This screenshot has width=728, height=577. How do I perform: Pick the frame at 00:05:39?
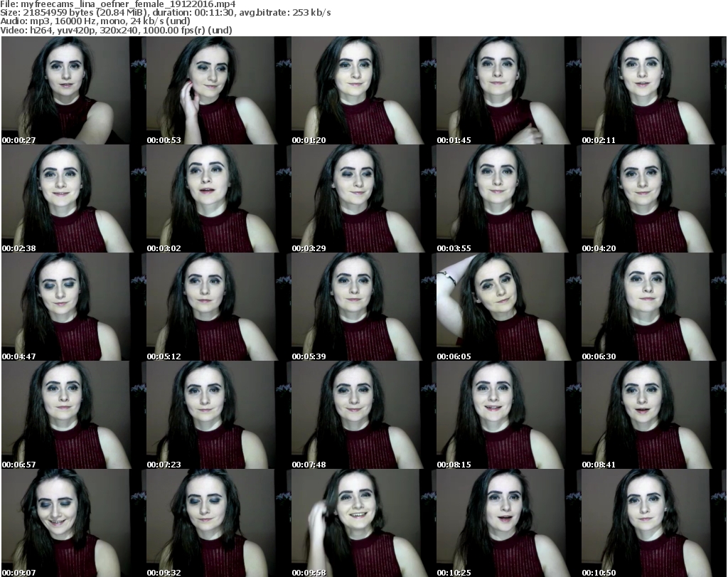pyautogui.click(x=363, y=307)
